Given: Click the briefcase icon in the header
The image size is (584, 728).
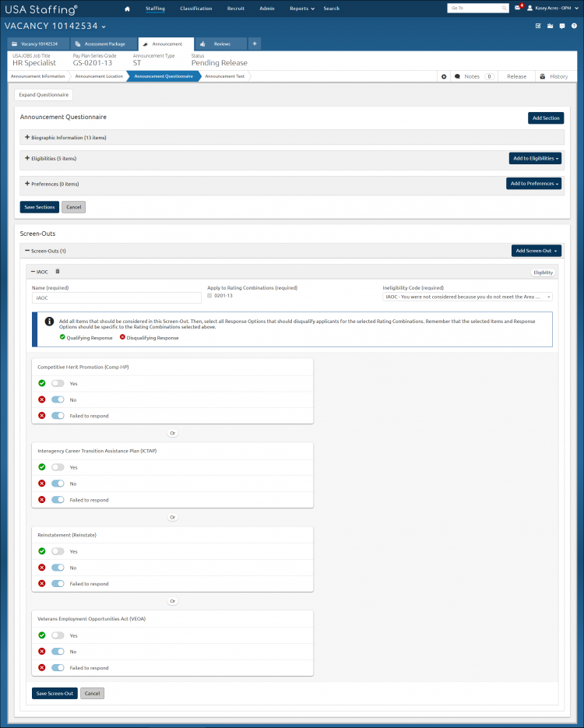Looking at the screenshot, I should coord(550,26).
